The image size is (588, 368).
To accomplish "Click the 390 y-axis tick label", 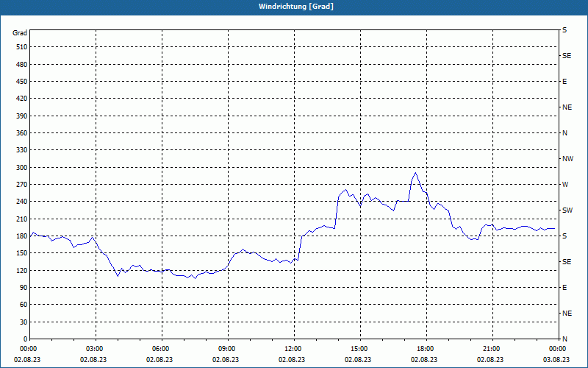I will tap(22, 116).
